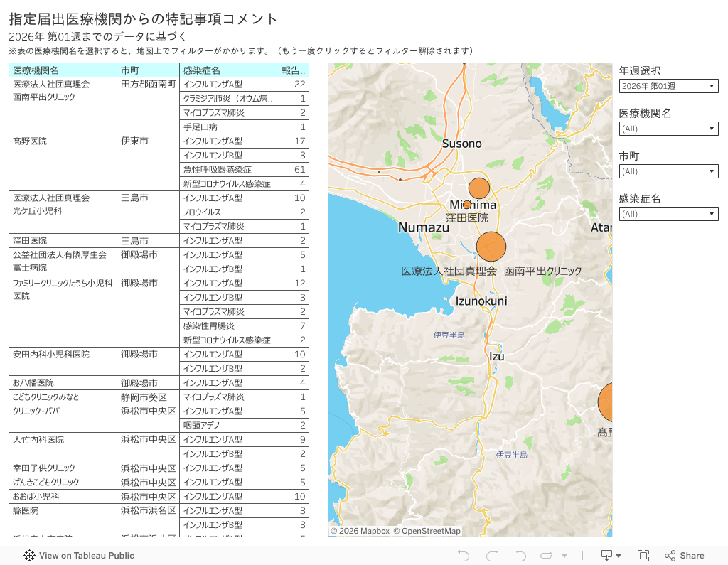Click the orange circle above 函南平出クリニック label
The image size is (728, 565).
coord(491,247)
